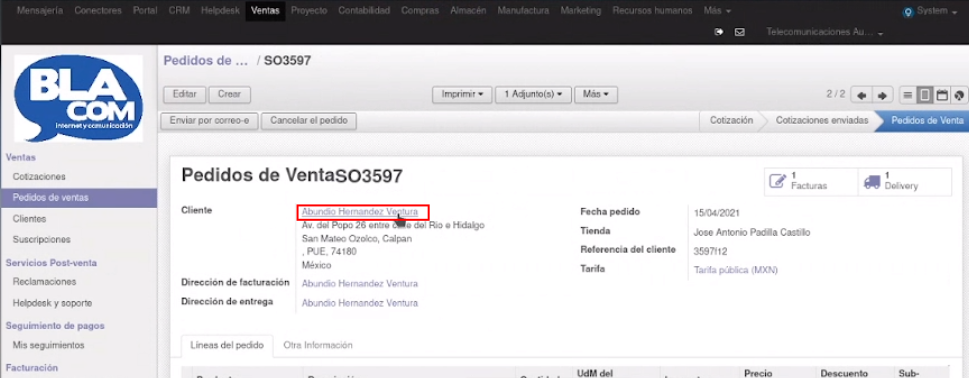This screenshot has height=378, width=969.
Task: Click the Fecha pedido value 15/04/2021
Action: tap(716, 213)
